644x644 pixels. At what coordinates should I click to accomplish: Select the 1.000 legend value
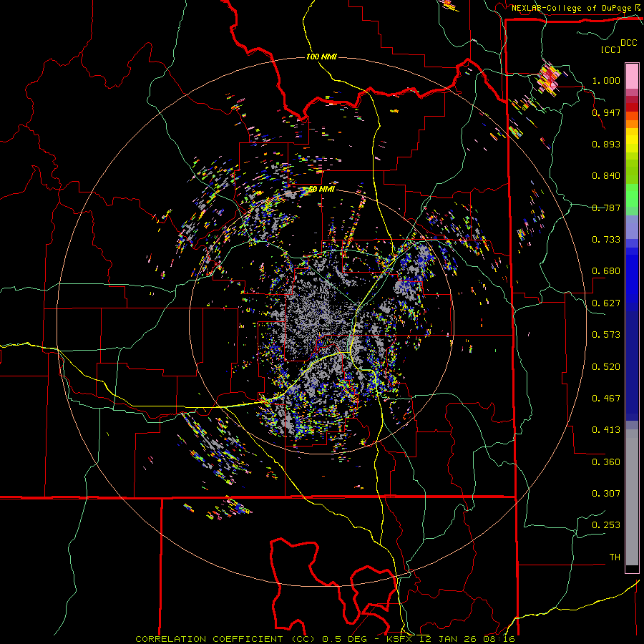[x=606, y=80]
